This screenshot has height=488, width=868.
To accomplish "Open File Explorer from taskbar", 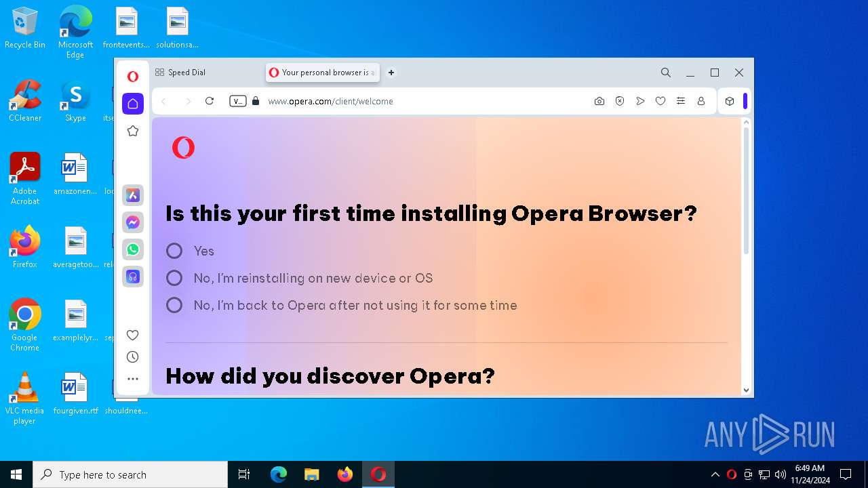I will coord(312,474).
